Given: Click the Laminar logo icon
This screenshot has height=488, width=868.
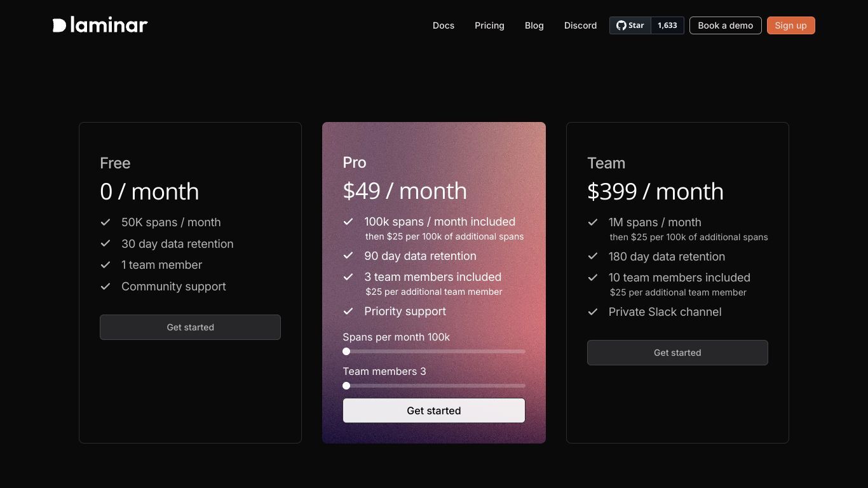Looking at the screenshot, I should 59,25.
